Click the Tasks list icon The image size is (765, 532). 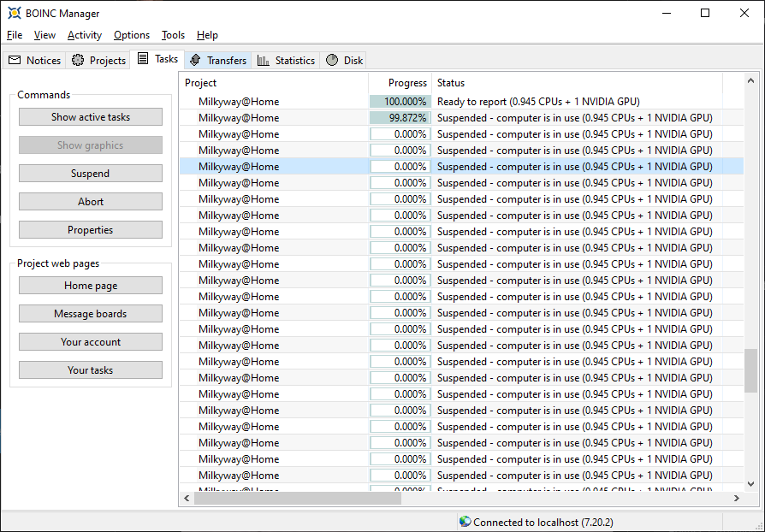(142, 58)
